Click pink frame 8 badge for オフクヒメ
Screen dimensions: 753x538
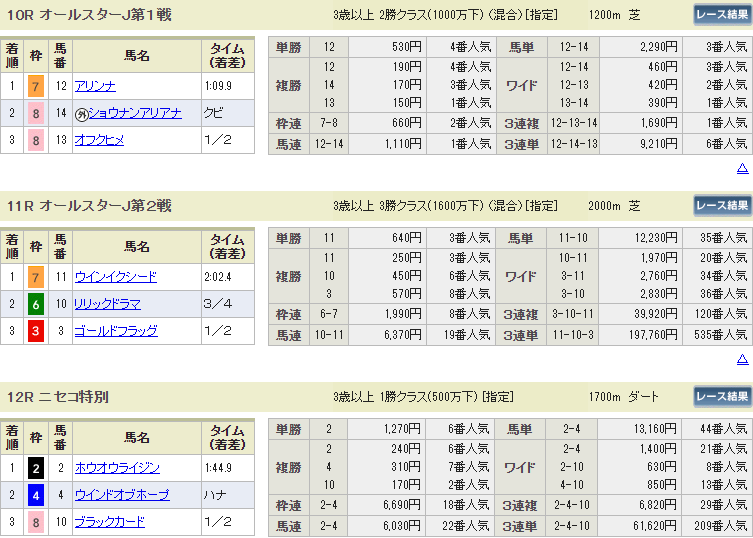click(x=36, y=140)
